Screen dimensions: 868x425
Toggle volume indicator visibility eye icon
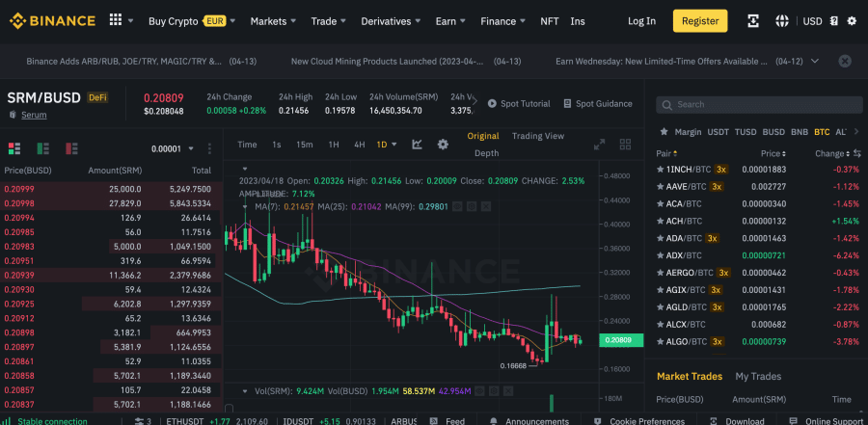coord(480,390)
